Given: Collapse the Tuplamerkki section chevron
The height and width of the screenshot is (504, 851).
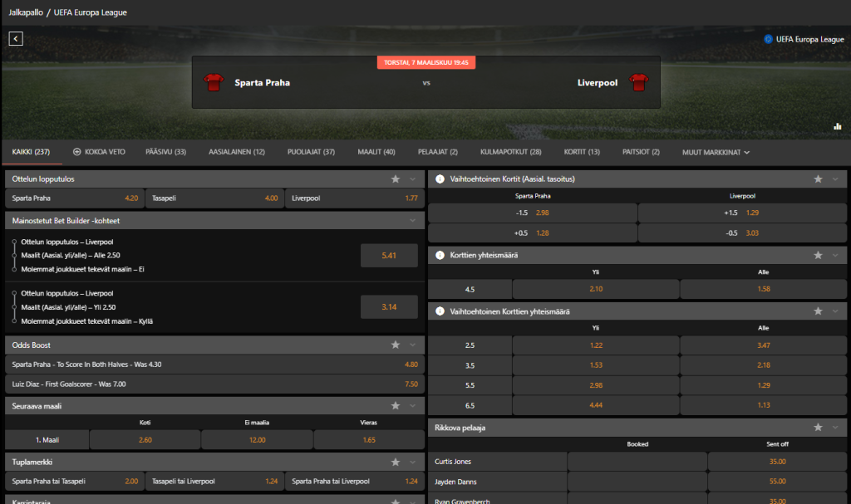Looking at the screenshot, I should tap(412, 462).
